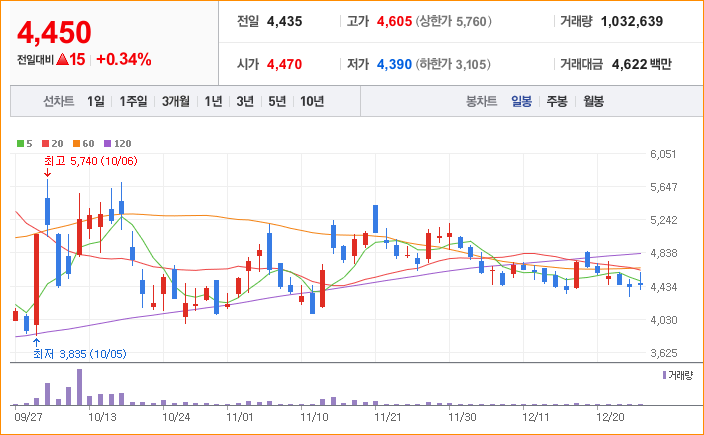
Task: Click the 최고 5,740 (10/06) annotation
Action: [x=91, y=161]
